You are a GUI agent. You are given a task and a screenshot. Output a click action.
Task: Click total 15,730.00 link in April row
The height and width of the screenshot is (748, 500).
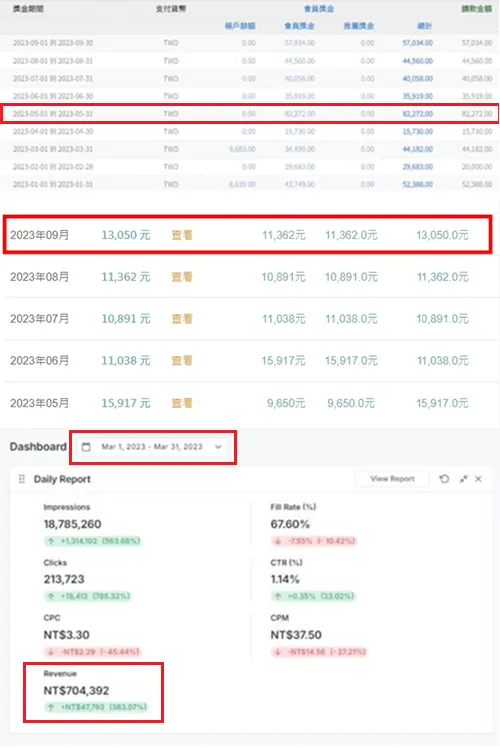tap(417, 131)
